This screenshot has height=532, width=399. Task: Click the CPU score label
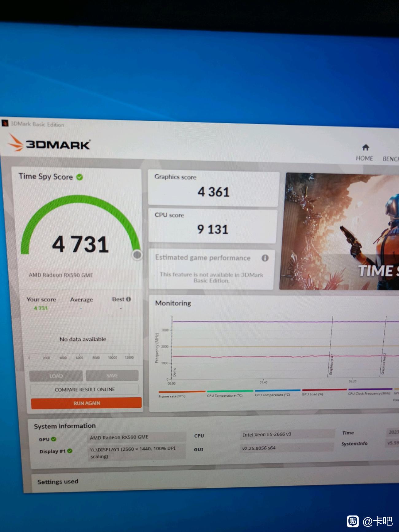[169, 215]
